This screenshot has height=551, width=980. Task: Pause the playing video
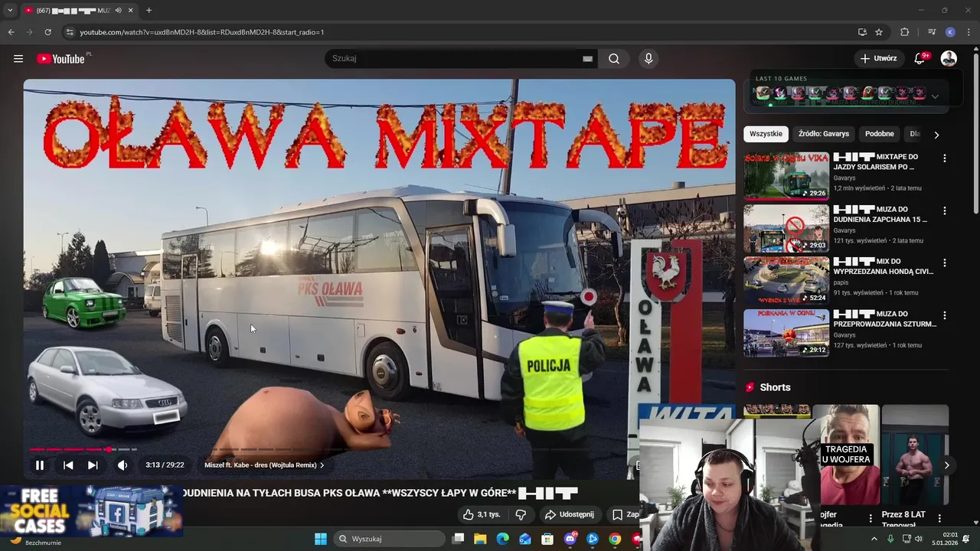[40, 465]
